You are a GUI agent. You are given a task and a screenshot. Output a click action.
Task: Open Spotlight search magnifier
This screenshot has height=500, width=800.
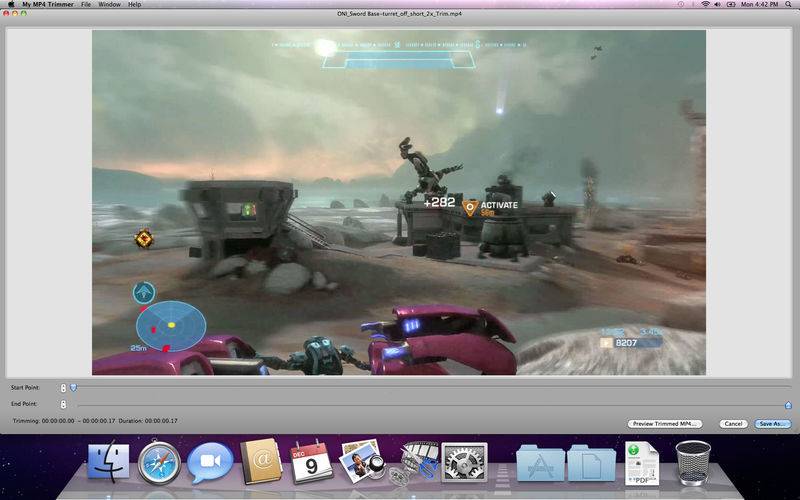coord(790,4)
